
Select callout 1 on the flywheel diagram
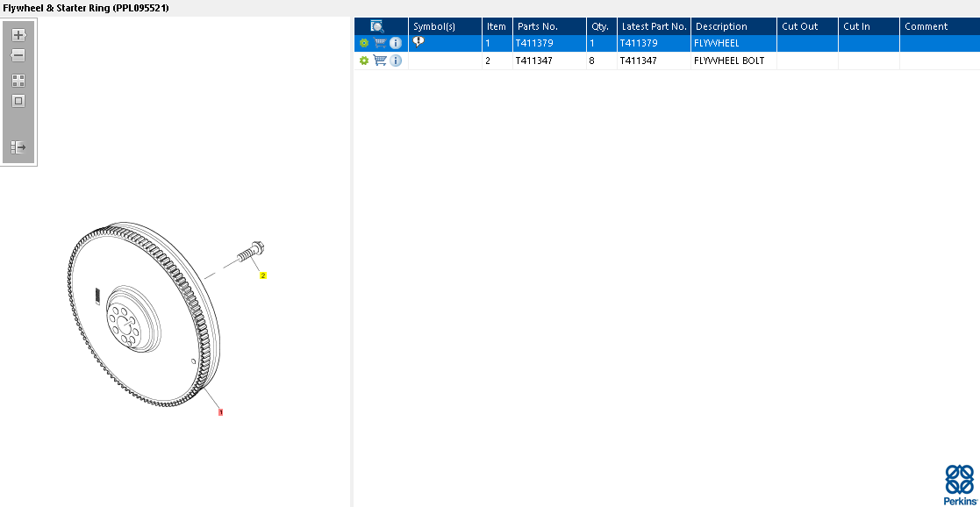coord(220,412)
